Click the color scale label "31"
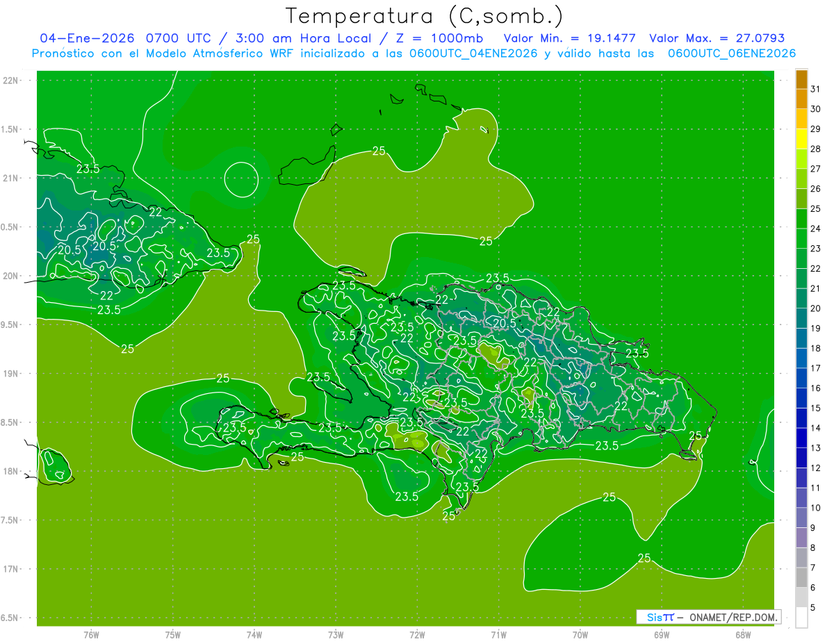This screenshot has height=644, width=834. pos(815,89)
